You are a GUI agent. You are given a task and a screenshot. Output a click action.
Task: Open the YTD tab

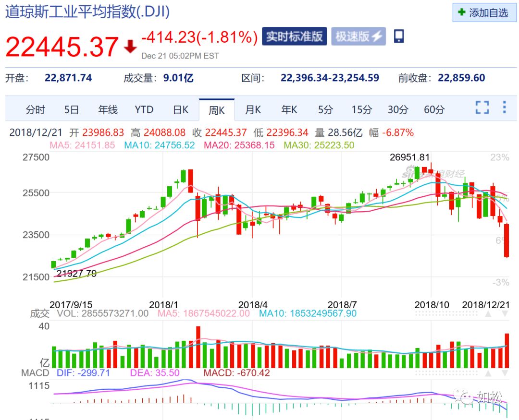pos(144,109)
